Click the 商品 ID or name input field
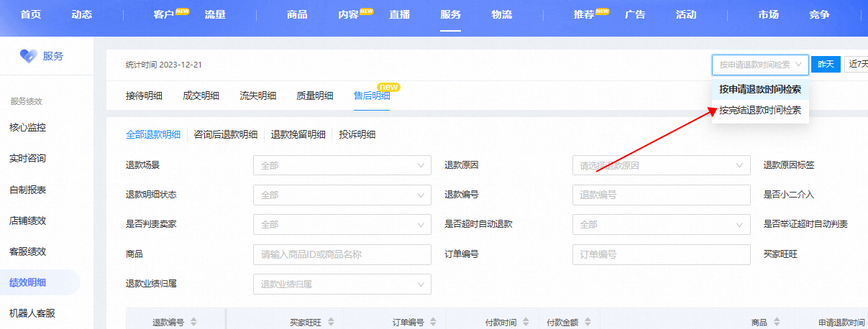868x329 pixels. 342,254
